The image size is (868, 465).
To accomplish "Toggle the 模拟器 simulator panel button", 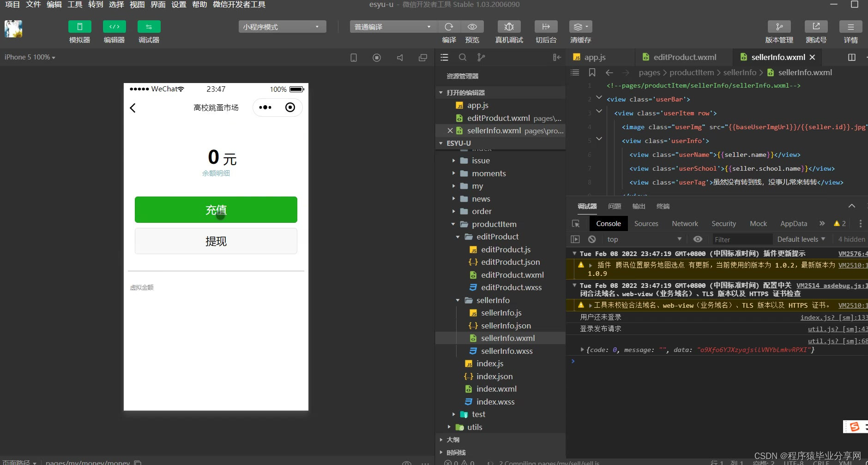I will (79, 27).
